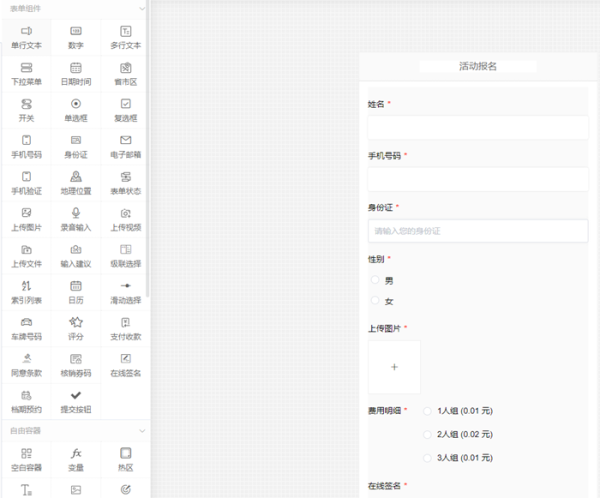
Task: Pick the 输入建议 input suggestion component
Action: coord(76,256)
